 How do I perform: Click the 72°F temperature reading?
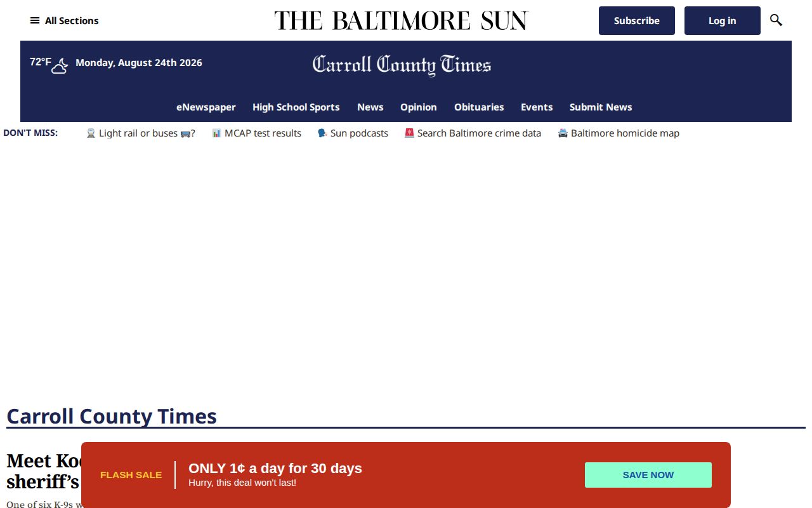[x=41, y=62]
